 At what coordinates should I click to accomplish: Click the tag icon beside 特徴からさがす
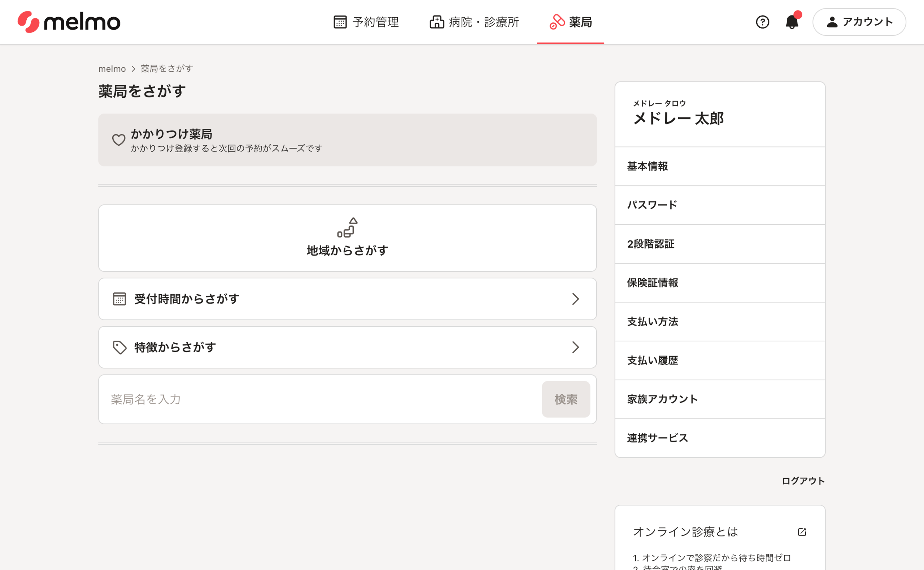click(119, 347)
